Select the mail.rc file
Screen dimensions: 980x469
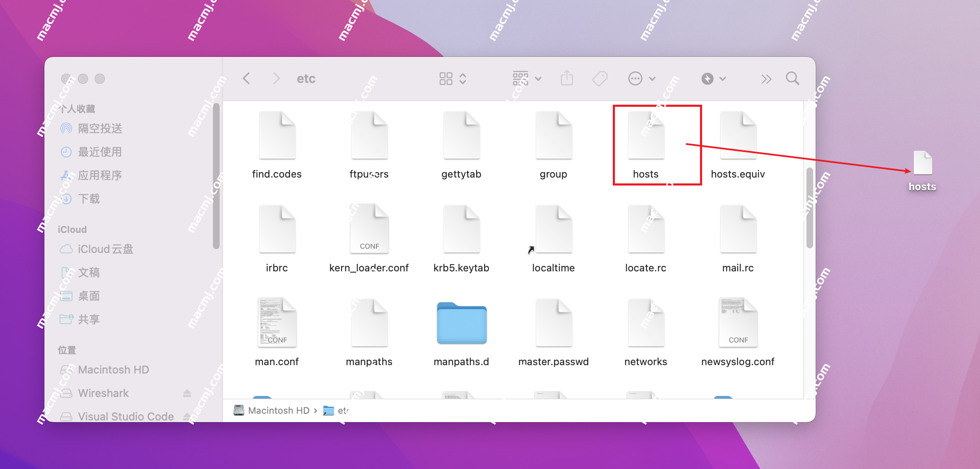738,239
